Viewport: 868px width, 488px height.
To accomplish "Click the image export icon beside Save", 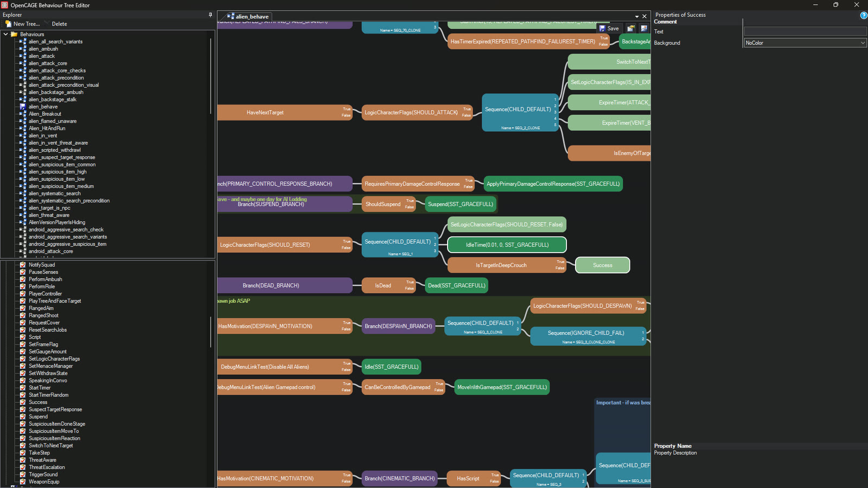I will [x=644, y=29].
